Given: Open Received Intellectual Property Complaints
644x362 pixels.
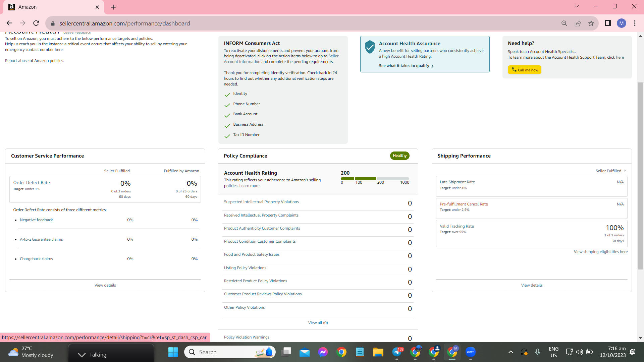Looking at the screenshot, I should [261, 215].
